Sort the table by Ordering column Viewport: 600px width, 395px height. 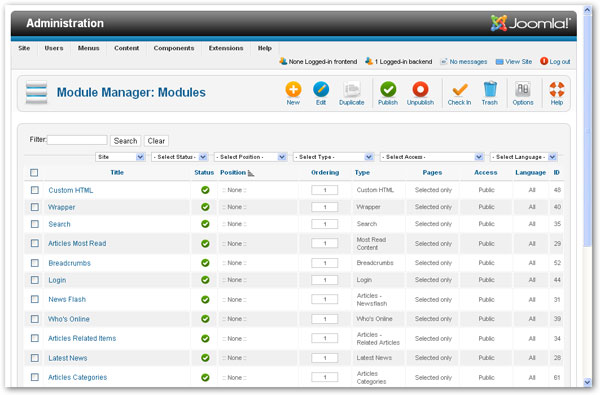point(325,173)
